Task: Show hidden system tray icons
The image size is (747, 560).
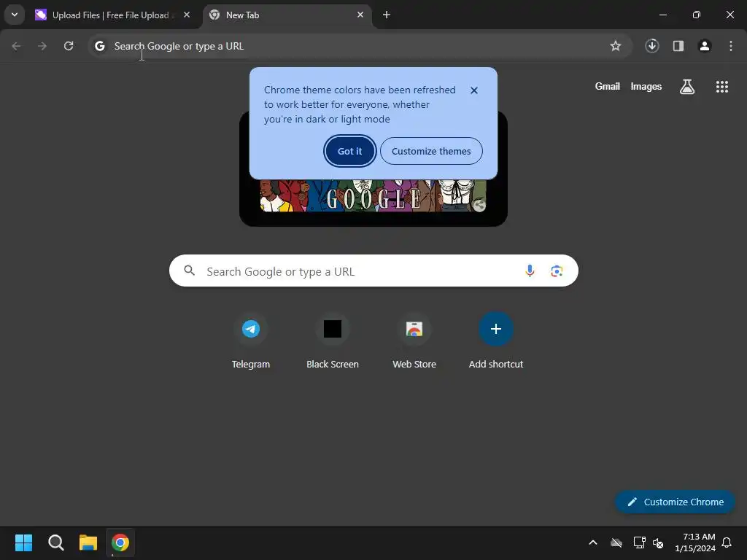Action: point(593,542)
